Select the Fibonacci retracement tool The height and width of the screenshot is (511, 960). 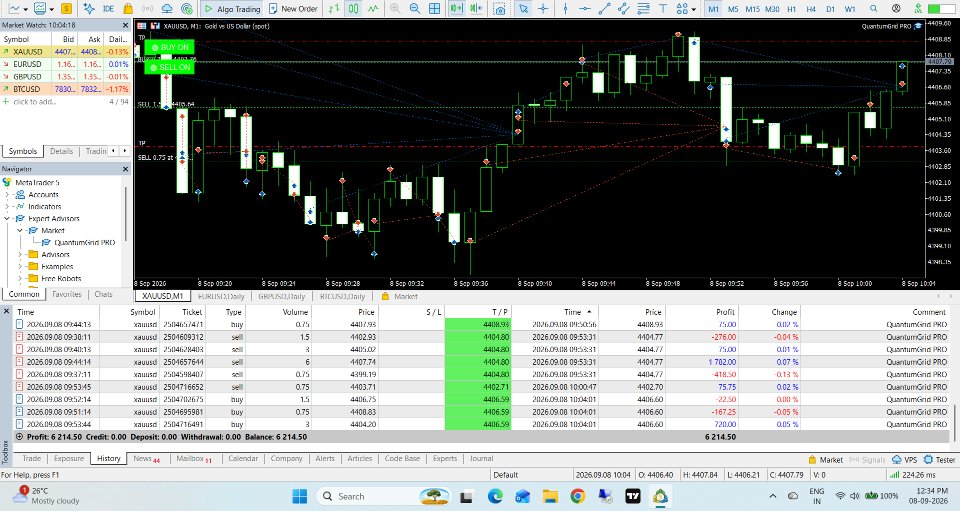[643, 9]
